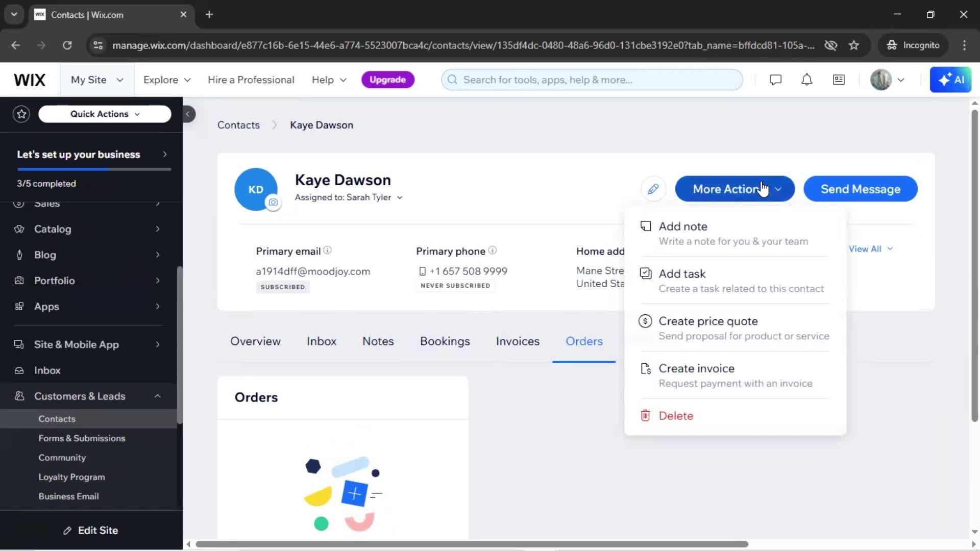Switch to the Overview tab

255,341
